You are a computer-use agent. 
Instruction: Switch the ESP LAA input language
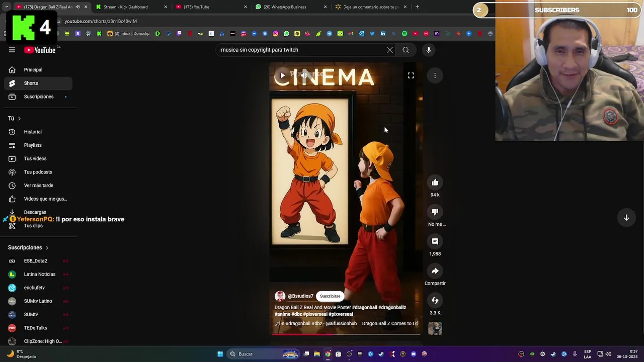coord(588,354)
